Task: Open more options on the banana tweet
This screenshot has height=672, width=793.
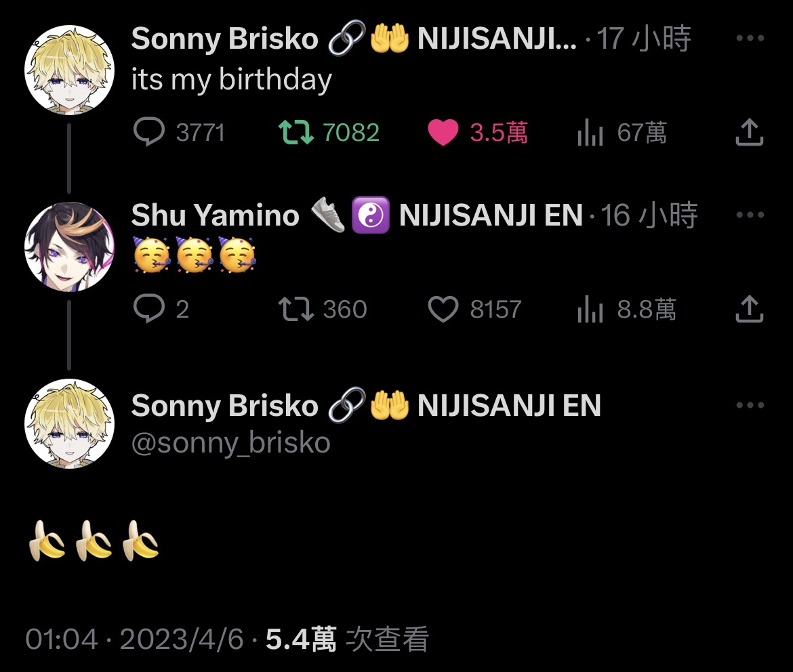Action: tap(750, 405)
